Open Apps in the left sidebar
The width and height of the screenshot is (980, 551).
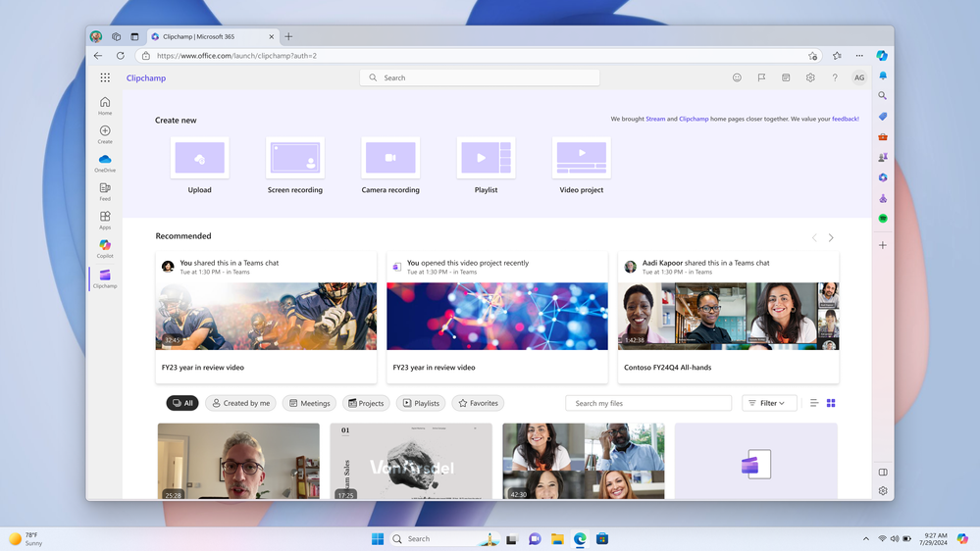coord(105,220)
